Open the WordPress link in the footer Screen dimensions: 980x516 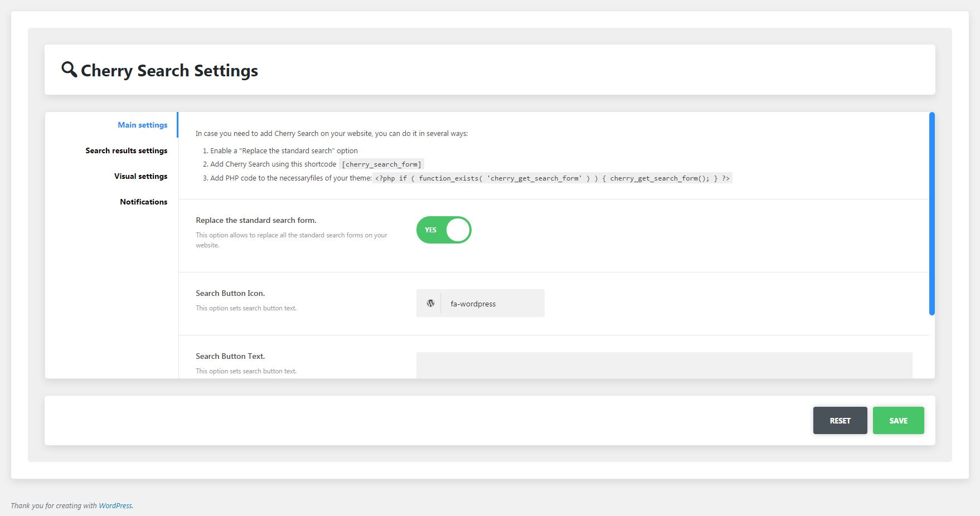pyautogui.click(x=115, y=505)
